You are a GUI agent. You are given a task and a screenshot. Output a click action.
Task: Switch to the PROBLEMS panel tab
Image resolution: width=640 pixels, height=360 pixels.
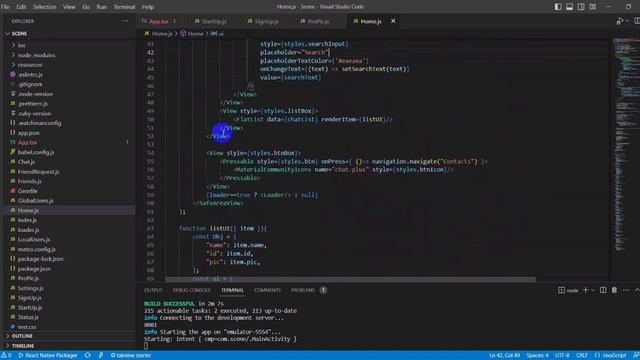pyautogui.click(x=303, y=290)
